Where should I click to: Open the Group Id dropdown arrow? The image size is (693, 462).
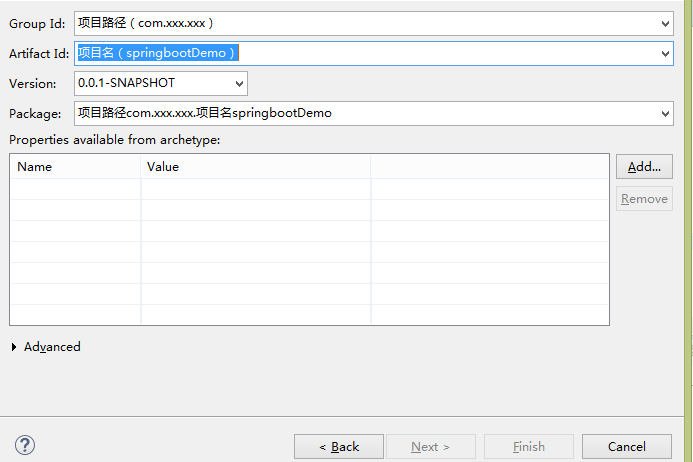pos(665,24)
